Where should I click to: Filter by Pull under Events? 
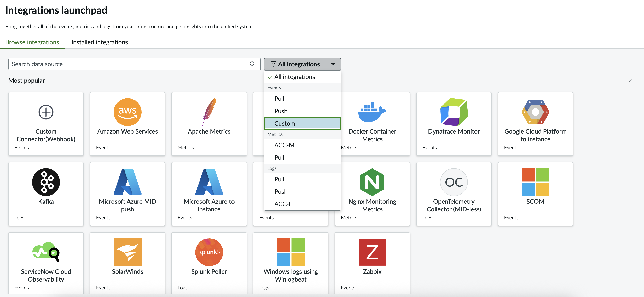303,99
